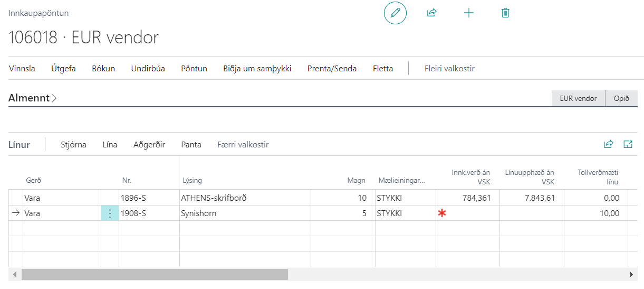Open Prenta/Senda menu
644x289 pixels.
332,69
